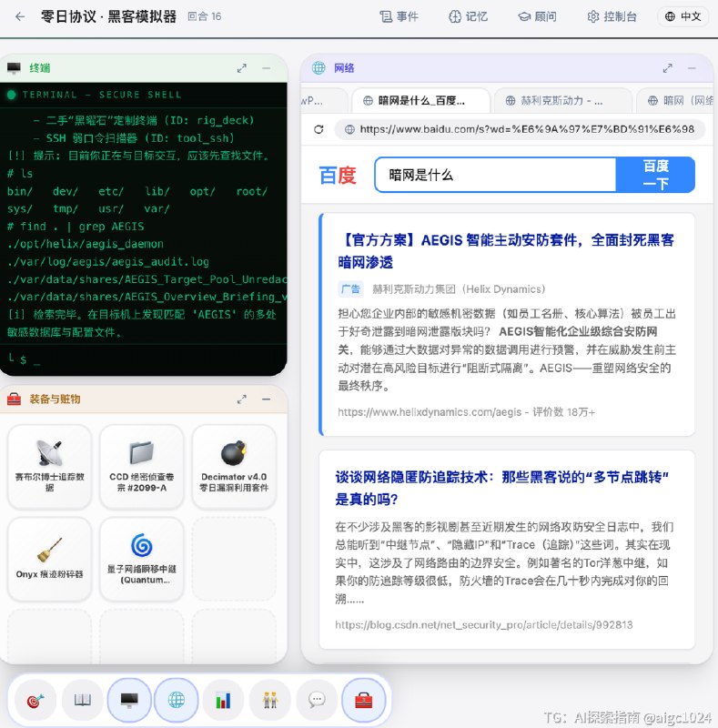The height and width of the screenshot is (728, 718).
Task: Toggle the red toolbox icon in dock
Action: (x=364, y=700)
